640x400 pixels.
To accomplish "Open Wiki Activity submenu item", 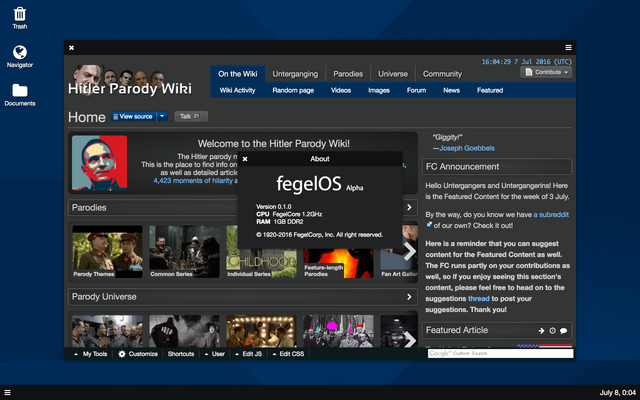I will (237, 90).
